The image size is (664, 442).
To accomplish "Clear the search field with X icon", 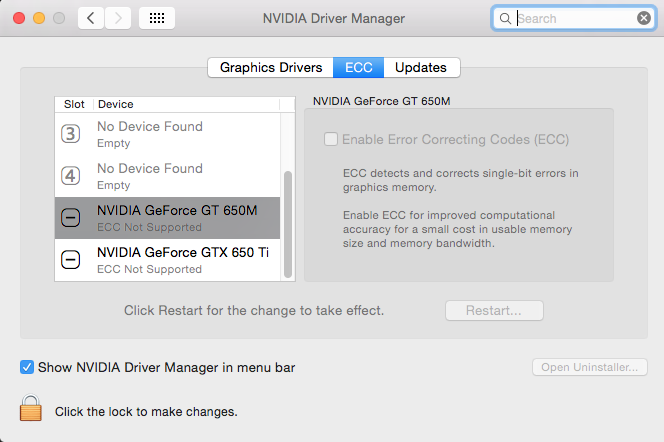I will (644, 18).
